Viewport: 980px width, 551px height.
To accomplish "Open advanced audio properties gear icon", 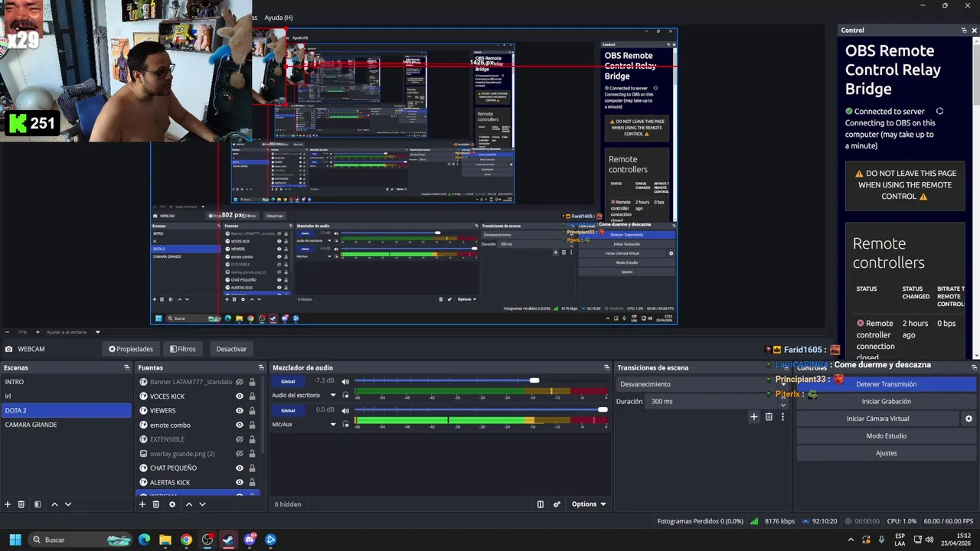I will click(557, 504).
